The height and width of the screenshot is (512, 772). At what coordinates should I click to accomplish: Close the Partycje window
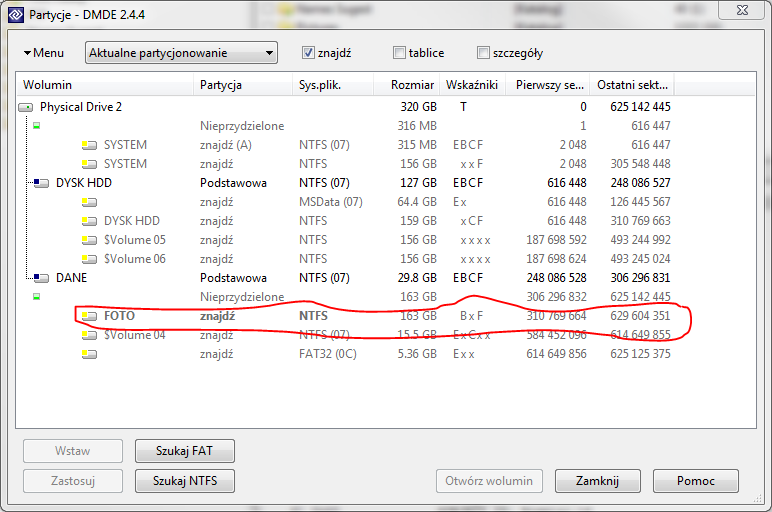tap(742, 10)
